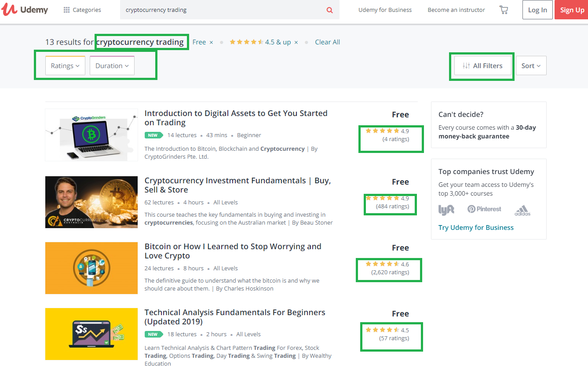Screen dimensions: 588x367
Task: Open the Categories menu
Action: [x=82, y=10]
